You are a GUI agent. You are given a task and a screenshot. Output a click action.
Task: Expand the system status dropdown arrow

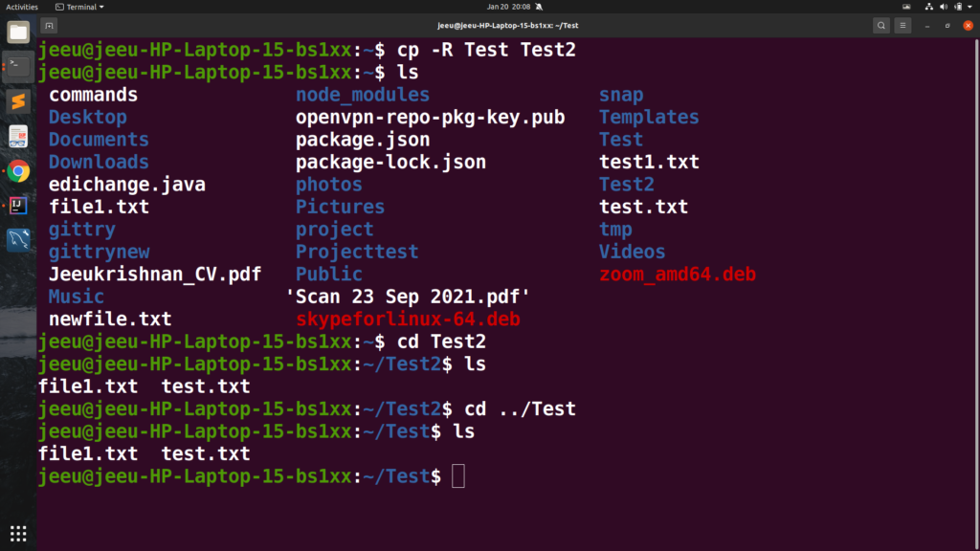pyautogui.click(x=969, y=7)
